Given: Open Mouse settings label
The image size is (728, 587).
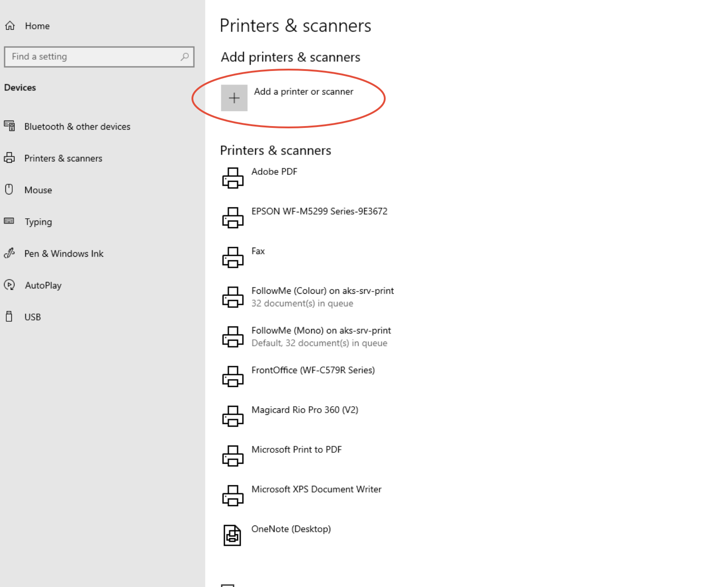Looking at the screenshot, I should point(38,190).
